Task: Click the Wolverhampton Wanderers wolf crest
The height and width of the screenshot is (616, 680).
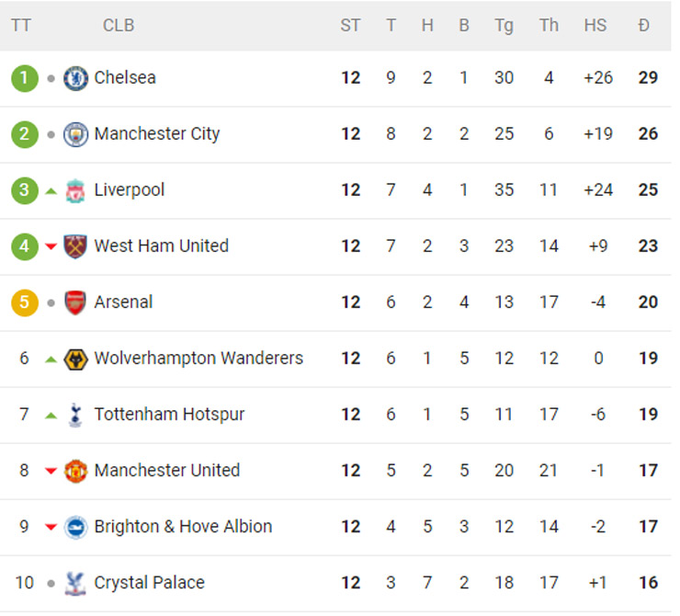Action: click(x=75, y=359)
